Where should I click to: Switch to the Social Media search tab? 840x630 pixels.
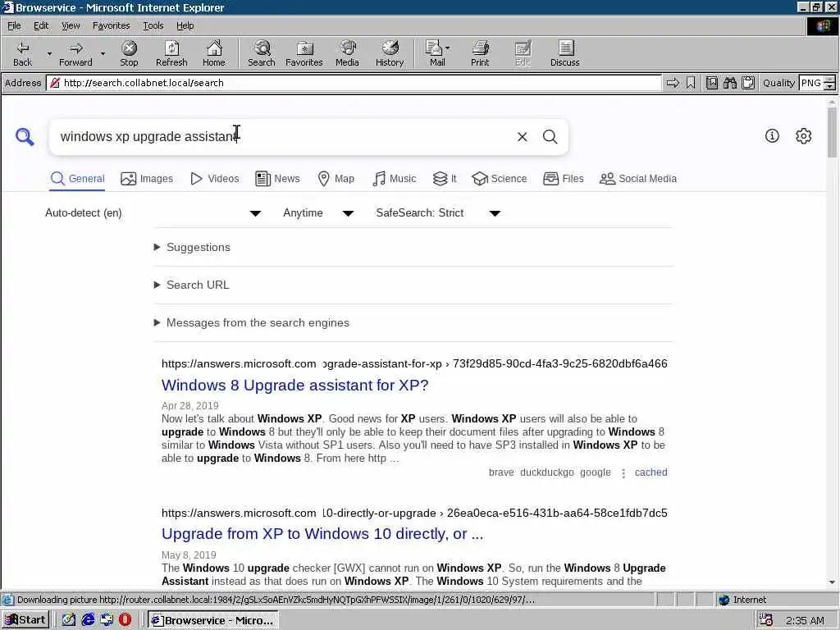coord(638,179)
